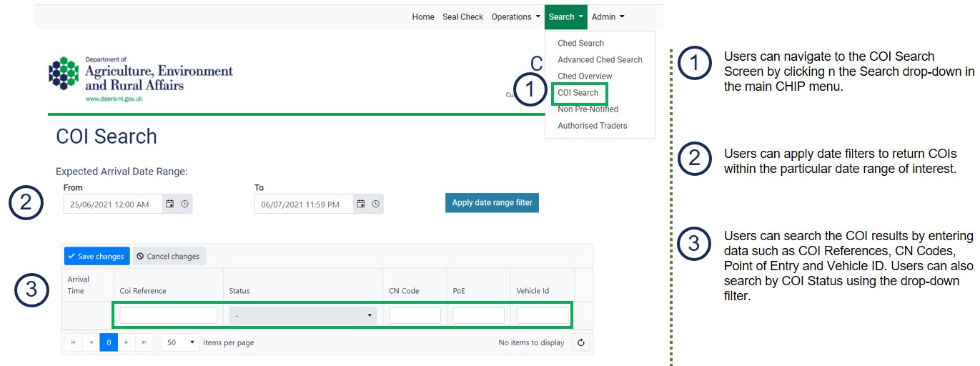Go to previous page of results
Image resolution: width=980 pixels, height=366 pixels.
point(91,343)
